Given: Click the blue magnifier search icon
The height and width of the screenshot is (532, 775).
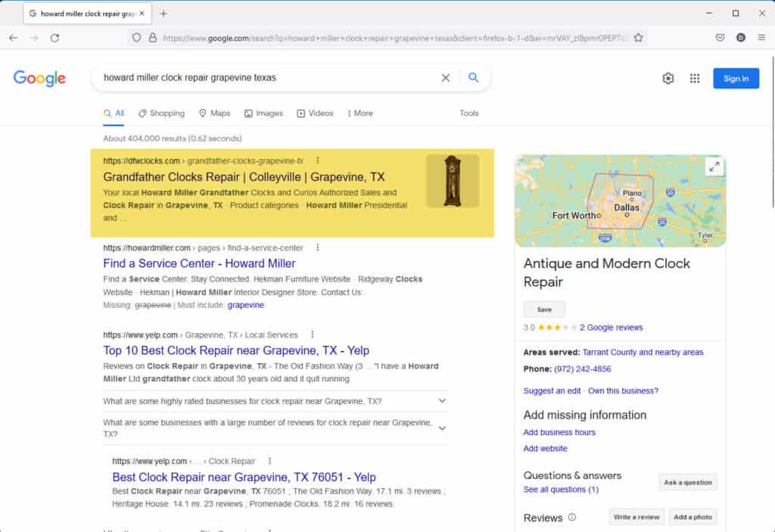Looking at the screenshot, I should click(473, 78).
